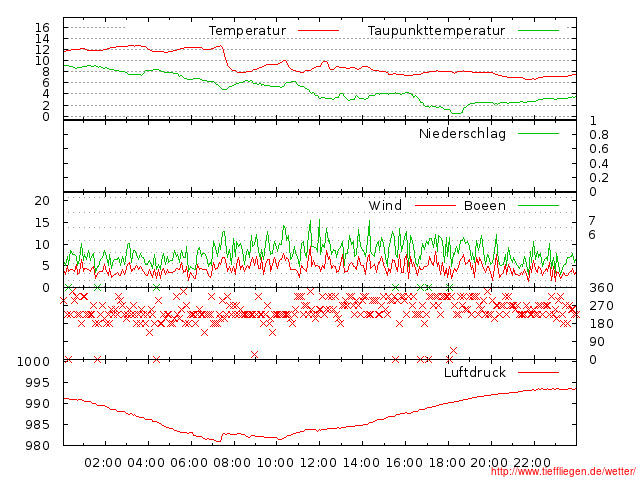This screenshot has width=640, height=480.
Task: Click green Niederschlag legend line sample
Action: pyautogui.click(x=538, y=133)
